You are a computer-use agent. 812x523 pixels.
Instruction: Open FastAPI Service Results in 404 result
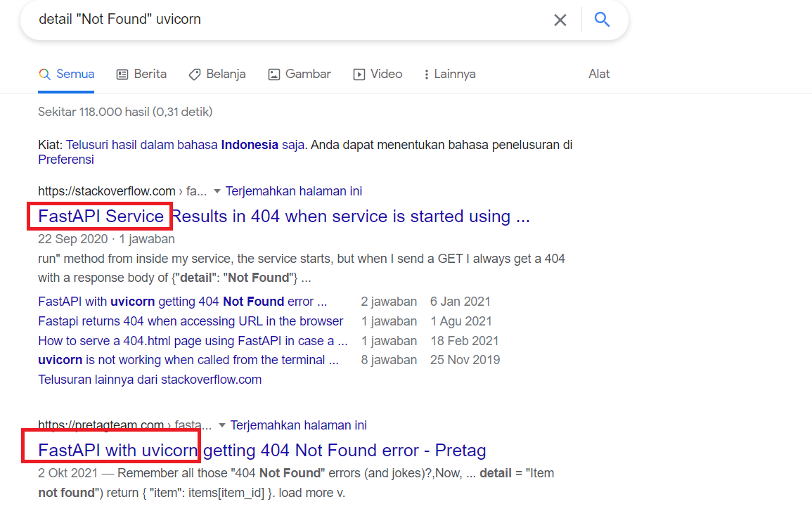pyautogui.click(x=284, y=217)
